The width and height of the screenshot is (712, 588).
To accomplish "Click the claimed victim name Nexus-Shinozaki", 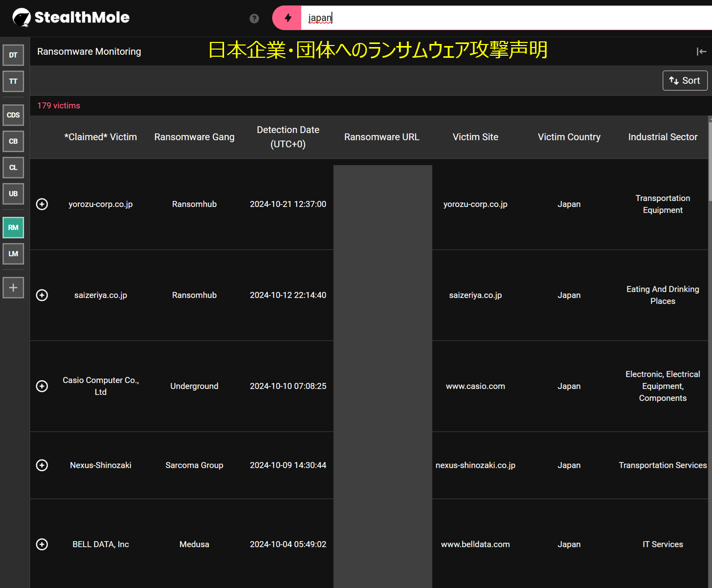I will 101,465.
